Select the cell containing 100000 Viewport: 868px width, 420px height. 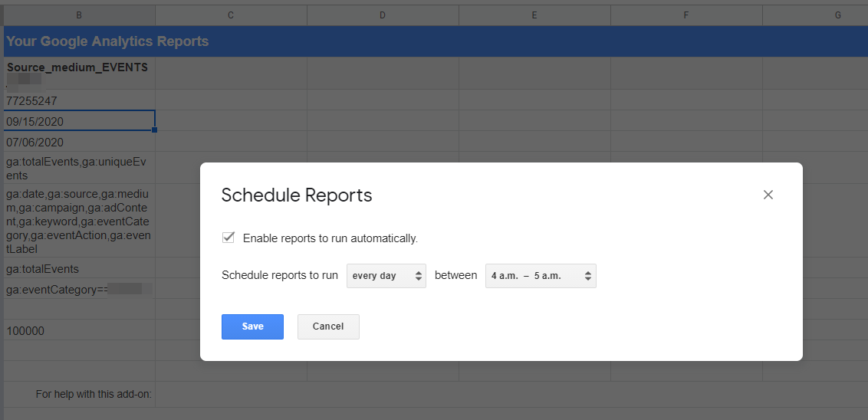[x=79, y=330]
